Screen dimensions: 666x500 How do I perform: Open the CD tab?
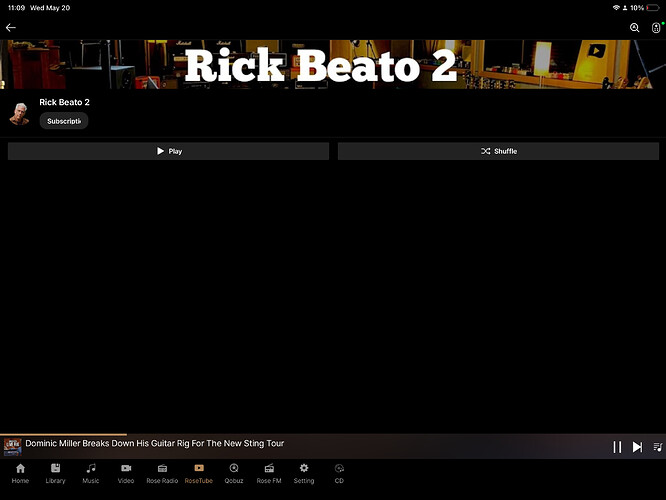pyautogui.click(x=339, y=474)
